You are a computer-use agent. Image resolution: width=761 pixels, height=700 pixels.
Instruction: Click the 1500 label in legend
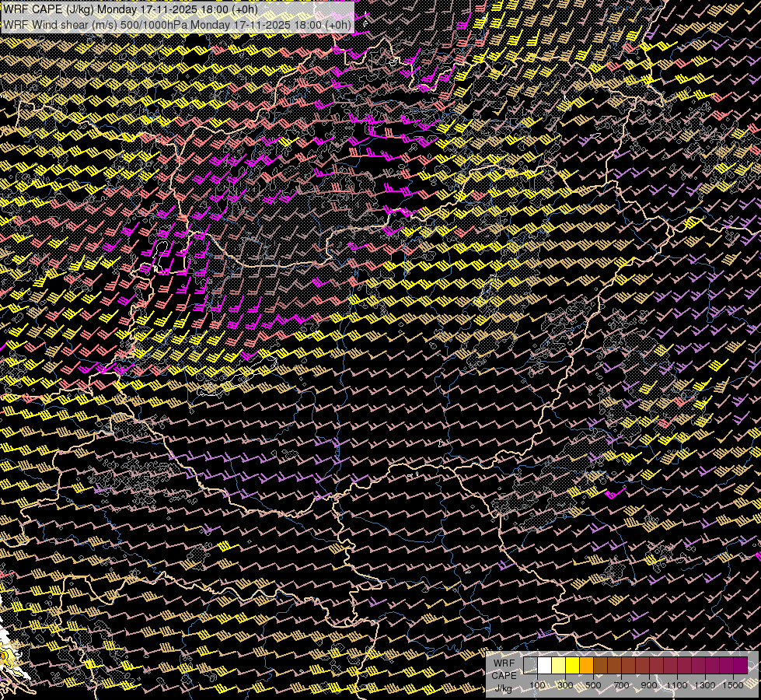pyautogui.click(x=733, y=685)
